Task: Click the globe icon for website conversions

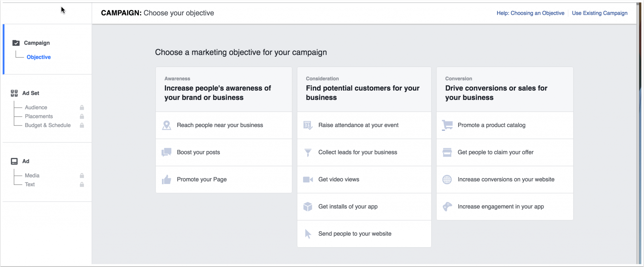Action: [447, 180]
